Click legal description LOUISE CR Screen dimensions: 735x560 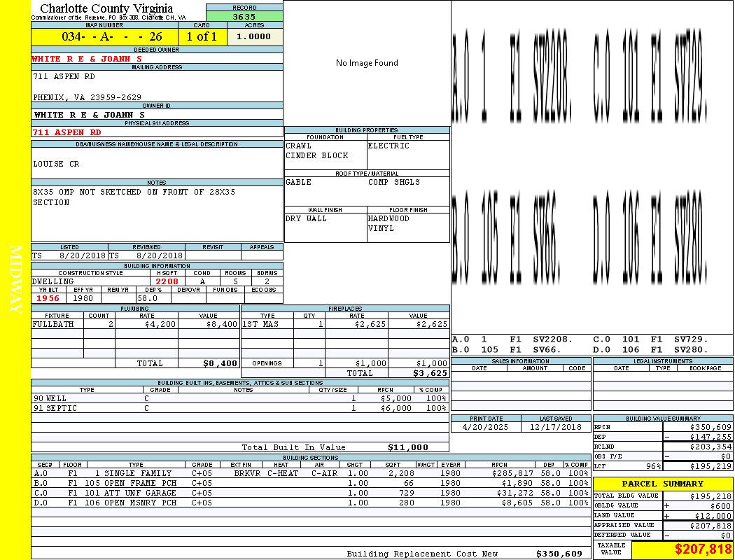pos(56,164)
